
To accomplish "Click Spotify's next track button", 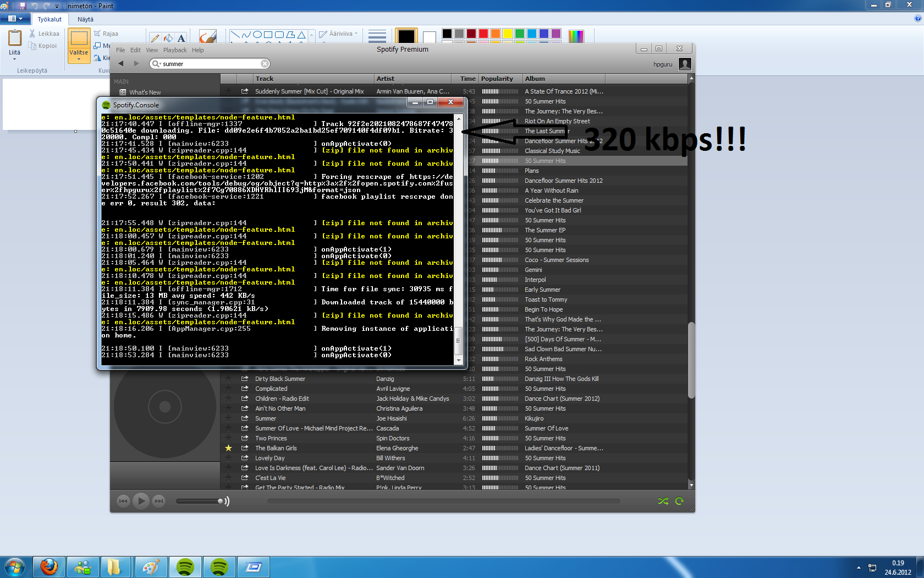I will pos(158,501).
